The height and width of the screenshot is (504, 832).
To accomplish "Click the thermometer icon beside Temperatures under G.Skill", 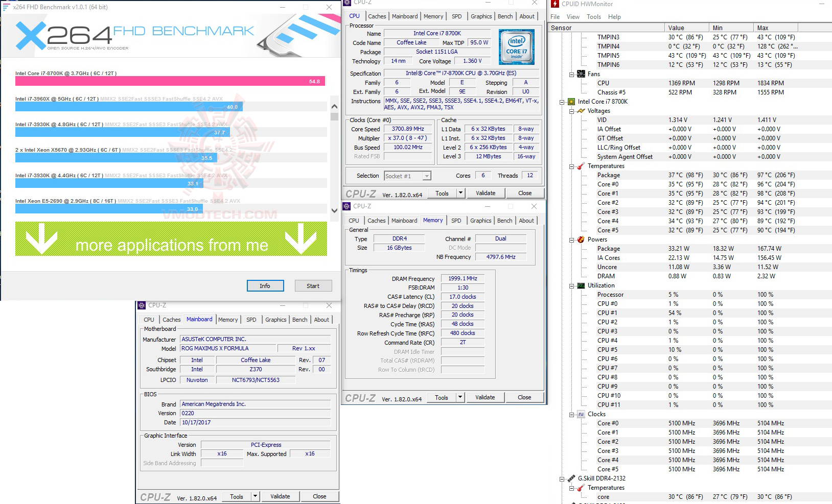I will (x=581, y=488).
